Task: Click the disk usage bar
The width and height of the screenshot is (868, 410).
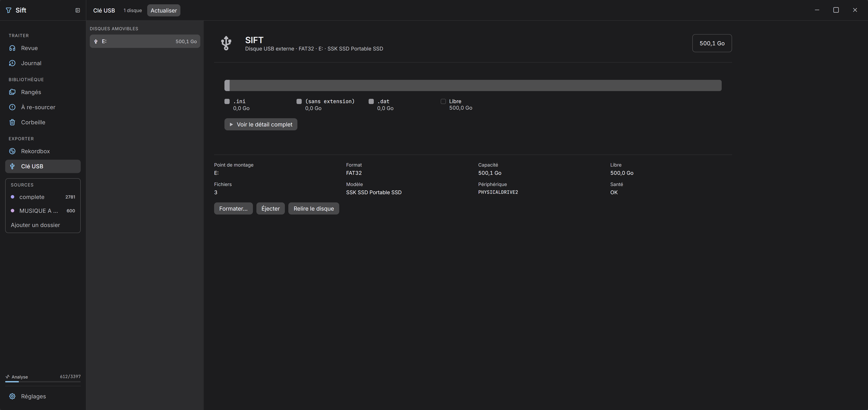Action: tap(473, 85)
